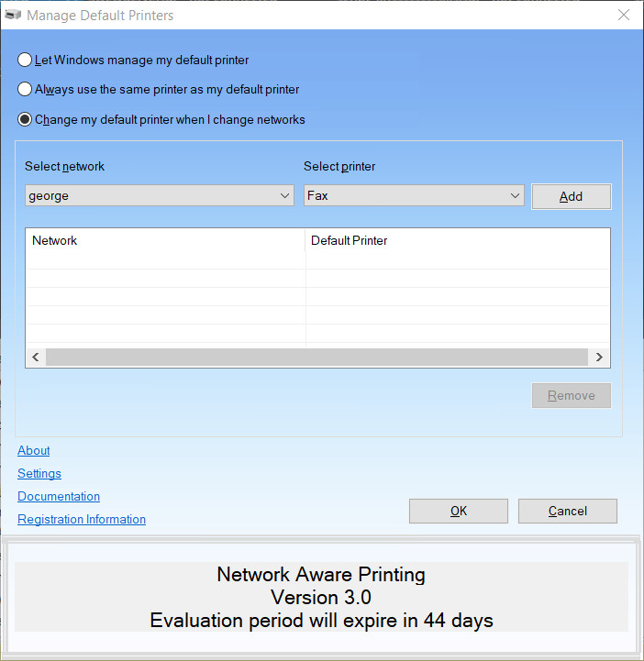Close the Manage Default Printers window
The image size is (644, 661).
(624, 16)
